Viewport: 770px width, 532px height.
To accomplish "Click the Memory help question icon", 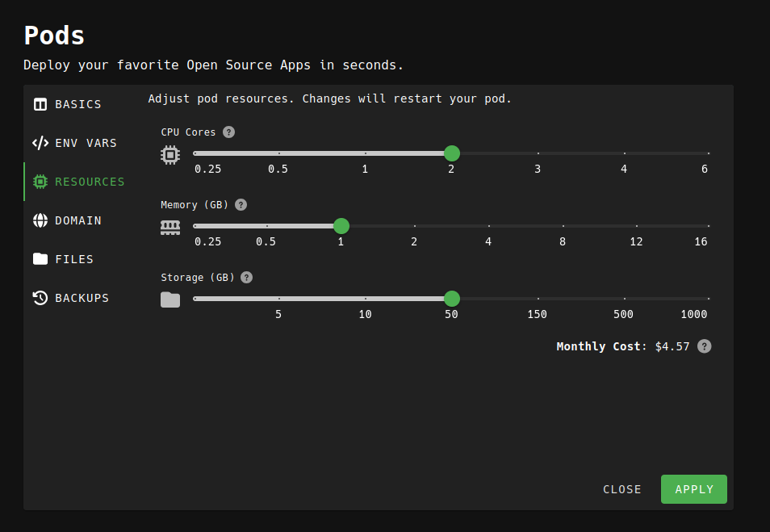I will (x=241, y=205).
